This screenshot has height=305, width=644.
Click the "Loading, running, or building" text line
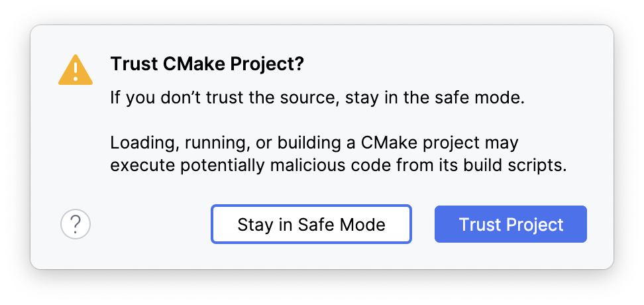pyautogui.click(x=314, y=143)
